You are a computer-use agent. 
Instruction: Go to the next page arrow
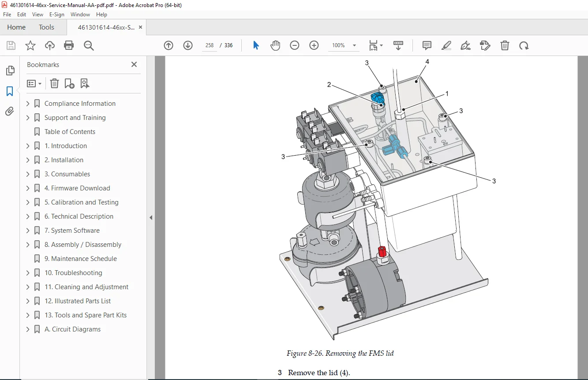[188, 45]
